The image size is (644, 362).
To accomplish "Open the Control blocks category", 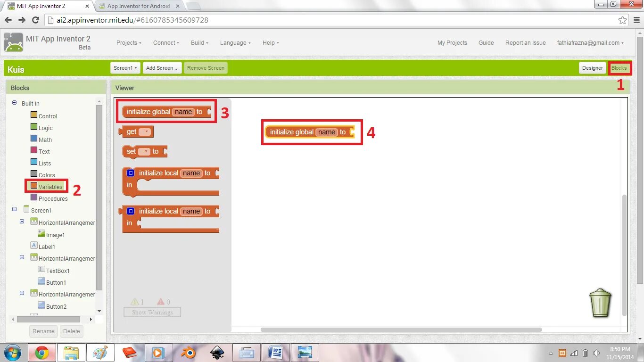I will (44, 116).
